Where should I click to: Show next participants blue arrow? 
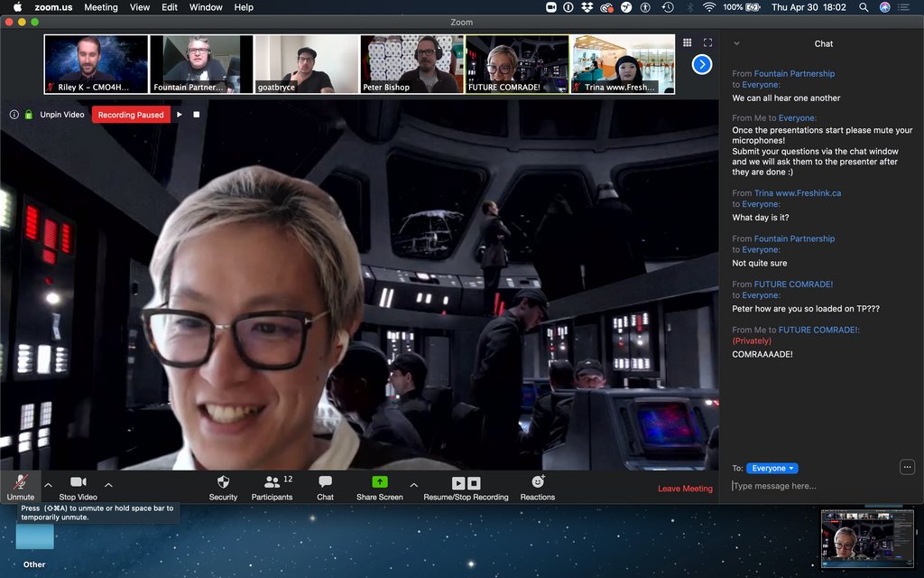702,64
